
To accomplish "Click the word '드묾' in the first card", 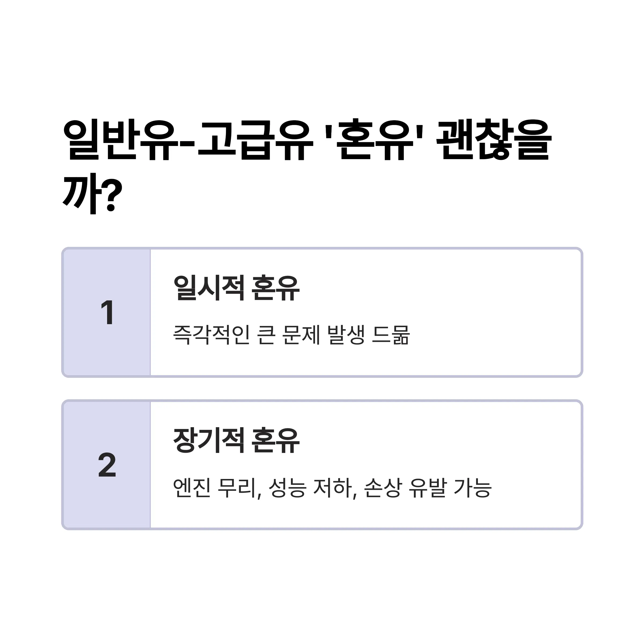I will pyautogui.click(x=391, y=335).
